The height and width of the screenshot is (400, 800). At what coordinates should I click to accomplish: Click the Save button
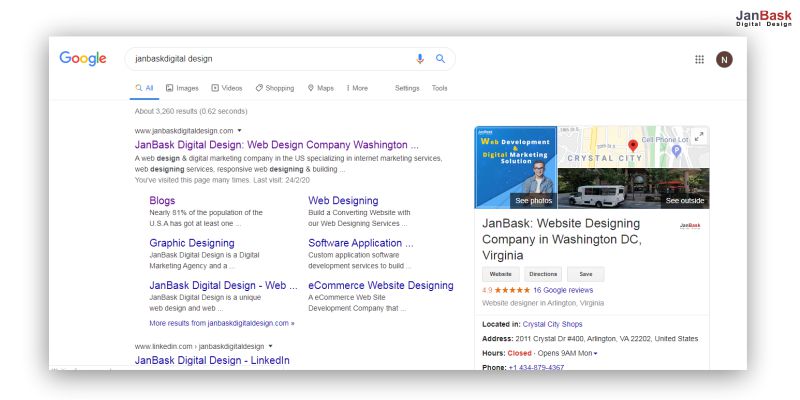coord(586,274)
